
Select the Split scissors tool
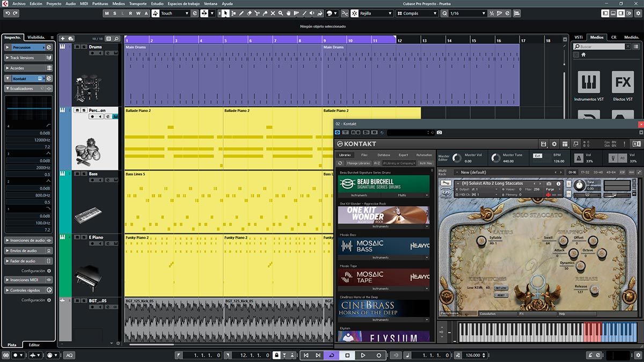257,13
